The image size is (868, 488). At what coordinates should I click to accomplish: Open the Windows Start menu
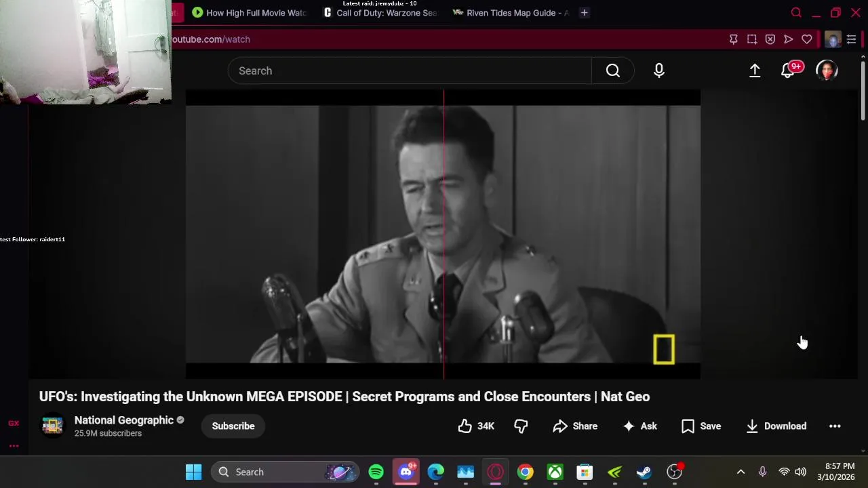point(193,472)
